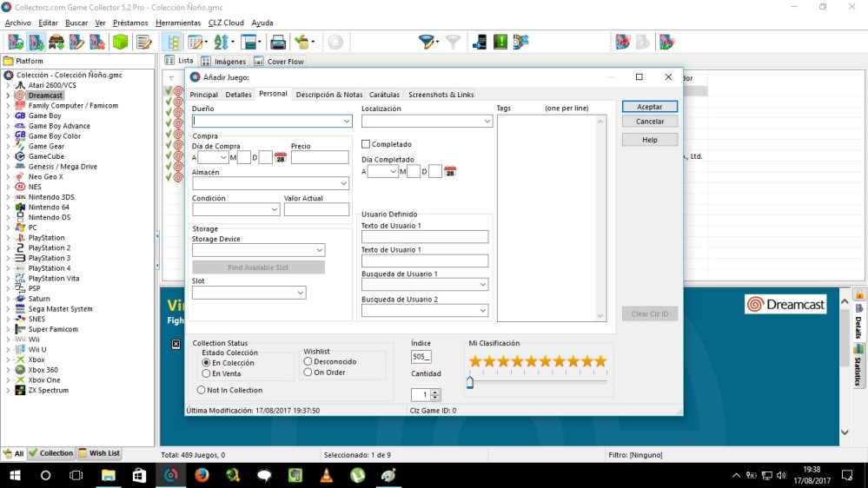Click the notepad with pencil toolbar icon
868x488 pixels.
click(x=144, y=42)
